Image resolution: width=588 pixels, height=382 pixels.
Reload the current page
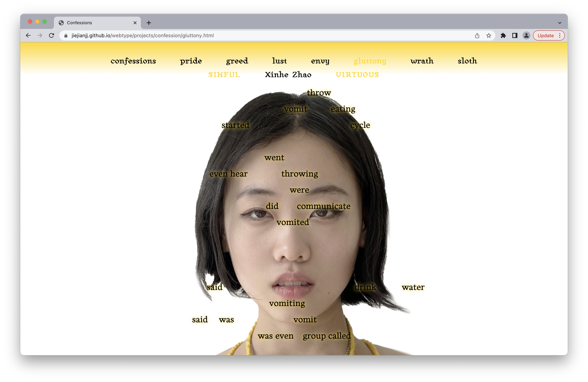coord(51,35)
